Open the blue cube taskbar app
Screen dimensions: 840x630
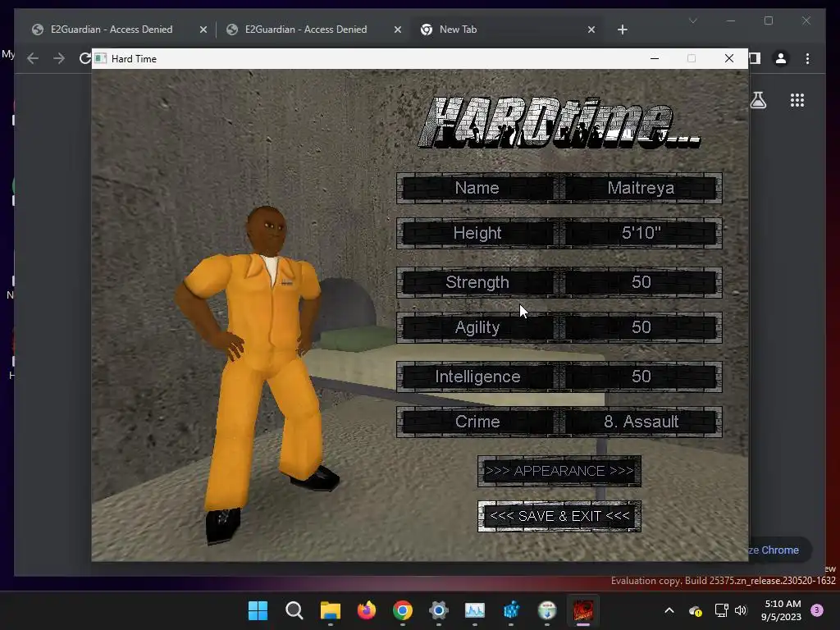(x=511, y=610)
